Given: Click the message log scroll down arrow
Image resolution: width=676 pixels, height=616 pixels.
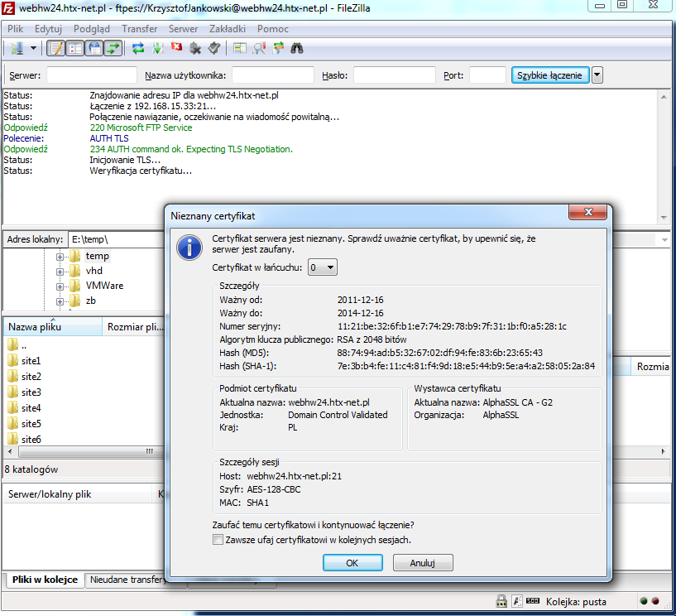Looking at the screenshot, I should click(x=664, y=218).
